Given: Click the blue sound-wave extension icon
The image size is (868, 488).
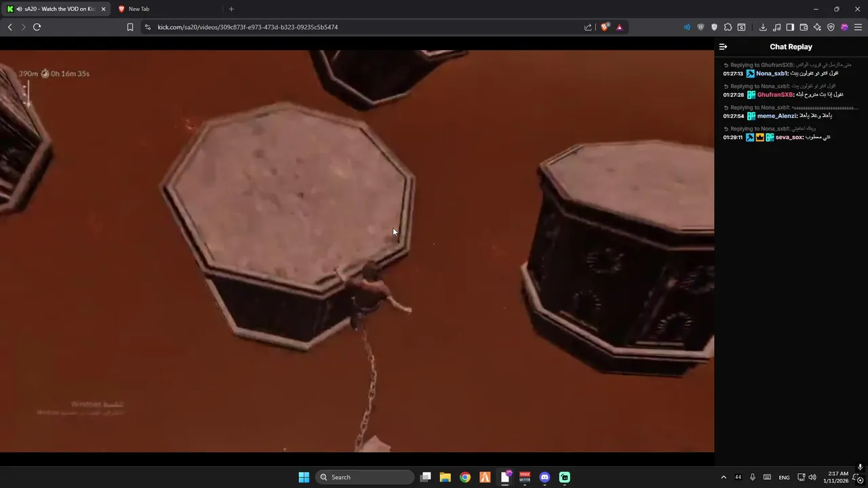Looking at the screenshot, I should tap(687, 27).
